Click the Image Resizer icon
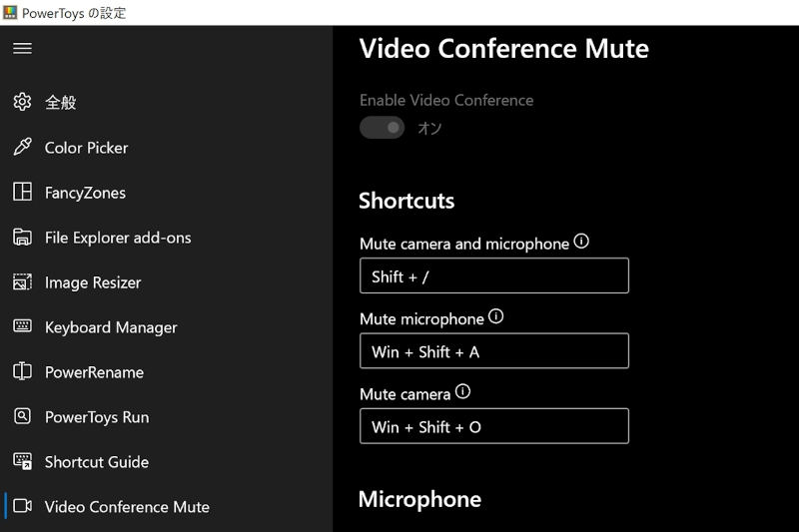Viewport: 799px width, 532px height. [x=22, y=281]
